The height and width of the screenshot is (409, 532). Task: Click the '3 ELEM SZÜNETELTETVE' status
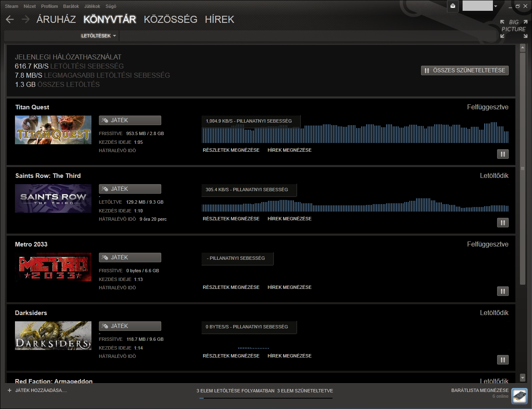coord(305,391)
